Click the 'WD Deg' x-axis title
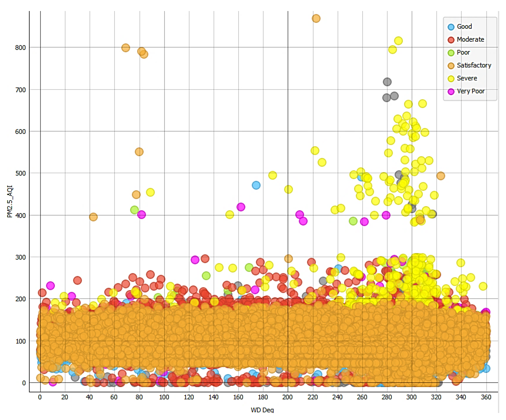The width and height of the screenshot is (506, 420). (x=262, y=410)
